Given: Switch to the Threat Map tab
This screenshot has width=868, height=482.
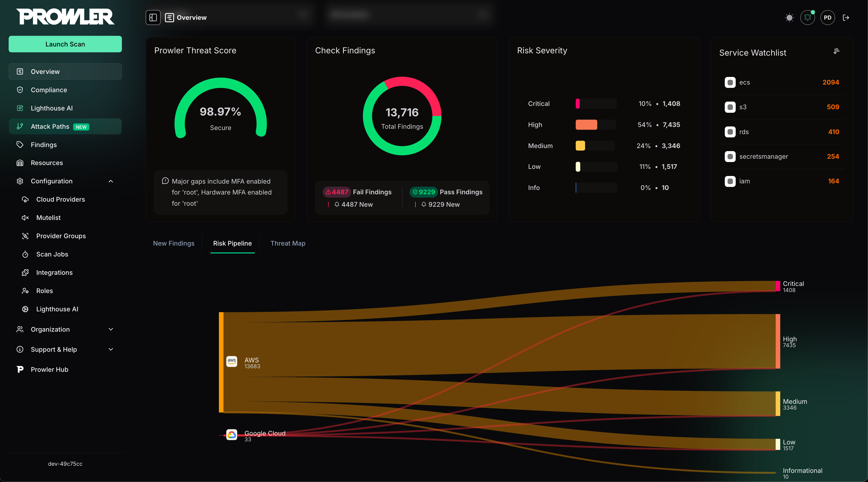Looking at the screenshot, I should (288, 243).
